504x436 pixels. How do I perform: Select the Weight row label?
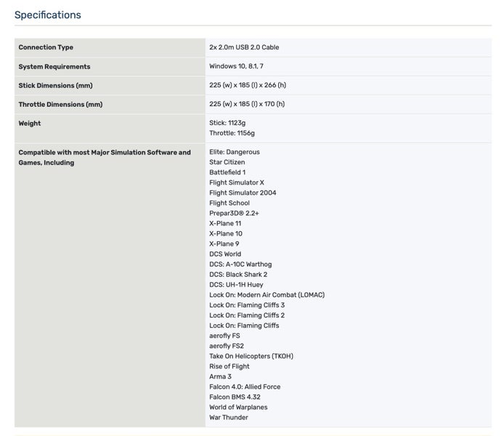click(30, 124)
